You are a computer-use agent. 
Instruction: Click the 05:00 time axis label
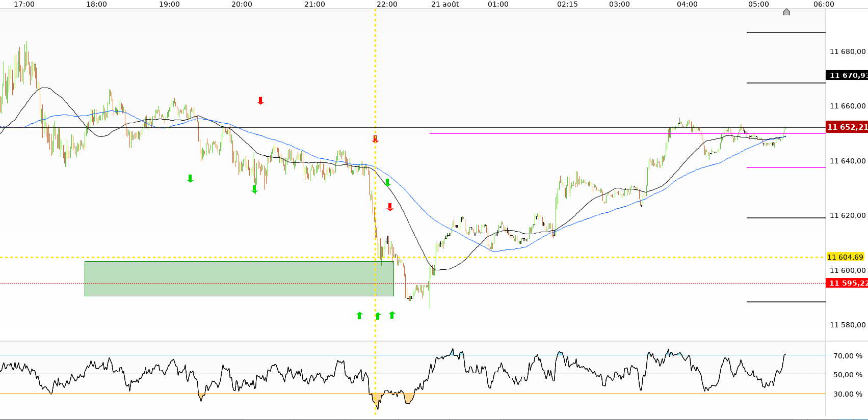point(758,4)
